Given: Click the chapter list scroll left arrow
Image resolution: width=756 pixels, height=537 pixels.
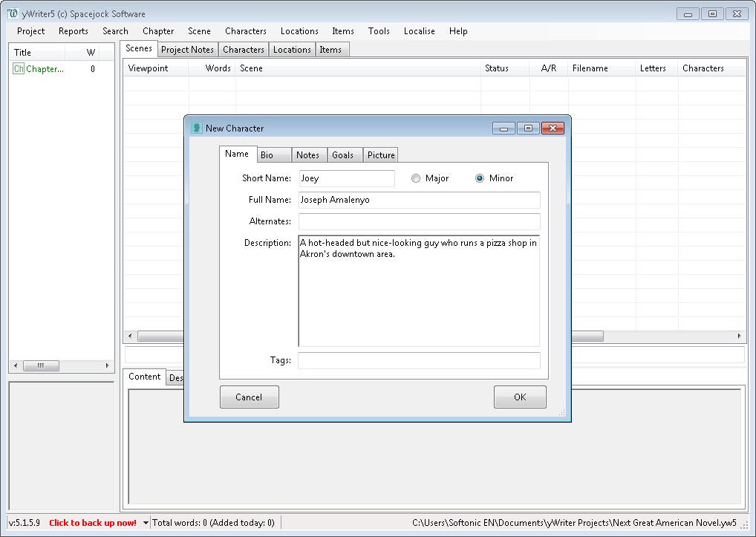Looking at the screenshot, I should click(x=16, y=366).
